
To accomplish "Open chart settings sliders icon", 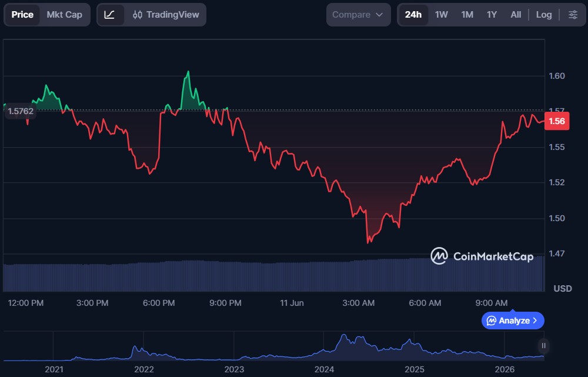I will pyautogui.click(x=573, y=15).
